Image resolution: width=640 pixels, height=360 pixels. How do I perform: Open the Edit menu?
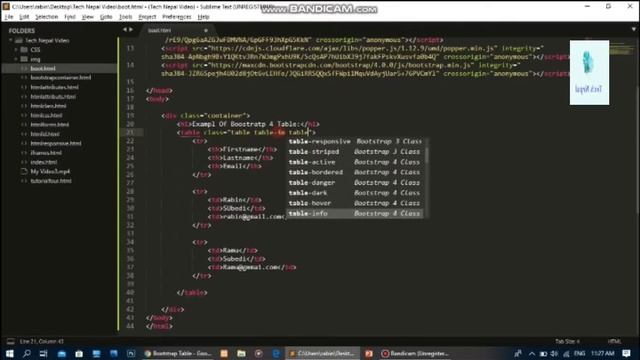(24, 17)
